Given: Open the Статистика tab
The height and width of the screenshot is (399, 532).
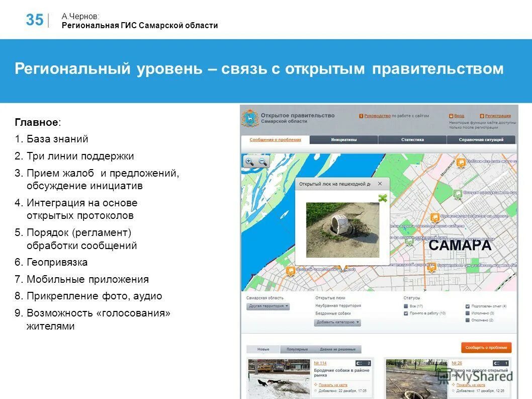Looking at the screenshot, I should tap(412, 139).
